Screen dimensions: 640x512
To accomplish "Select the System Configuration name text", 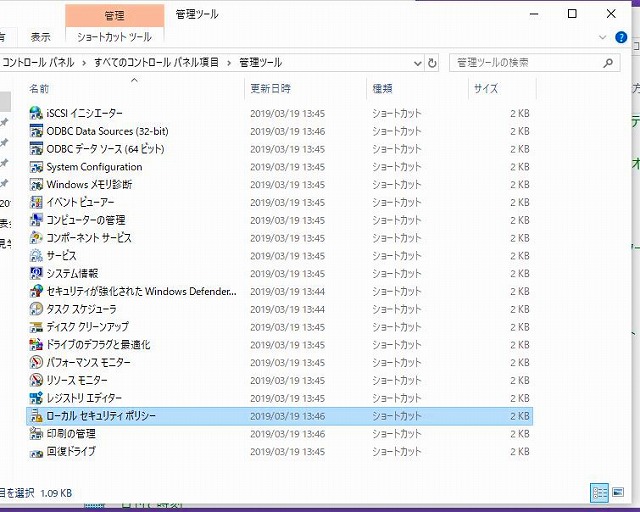I will click(x=94, y=167).
